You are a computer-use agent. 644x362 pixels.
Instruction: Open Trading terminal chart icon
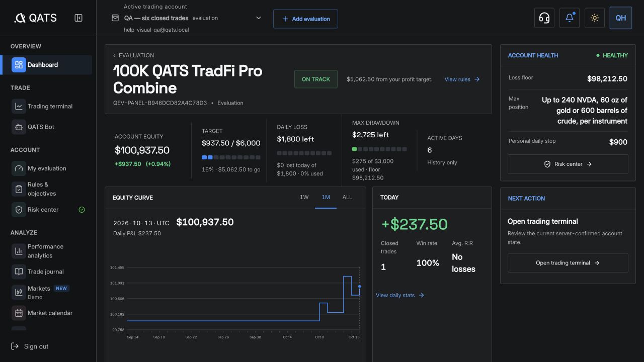[19, 106]
